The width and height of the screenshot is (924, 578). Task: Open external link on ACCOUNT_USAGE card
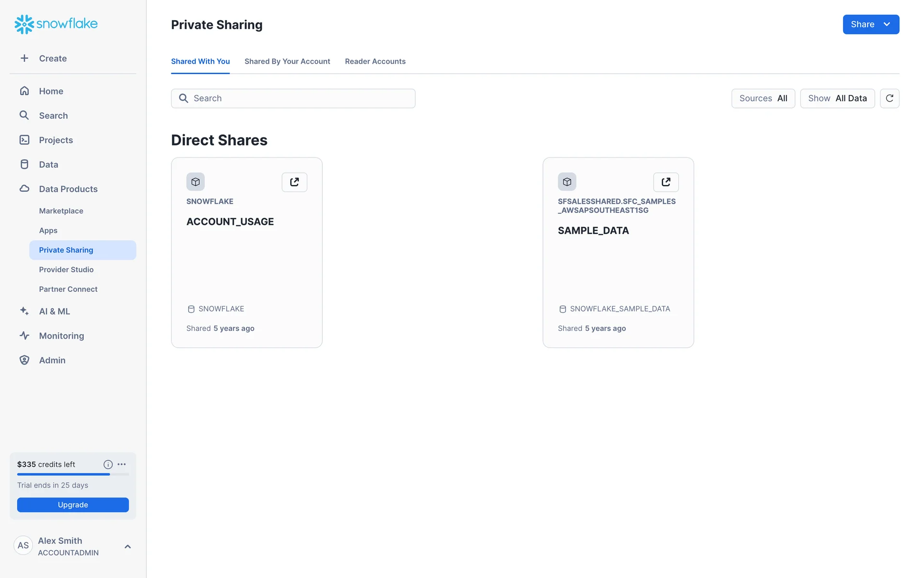[294, 182]
